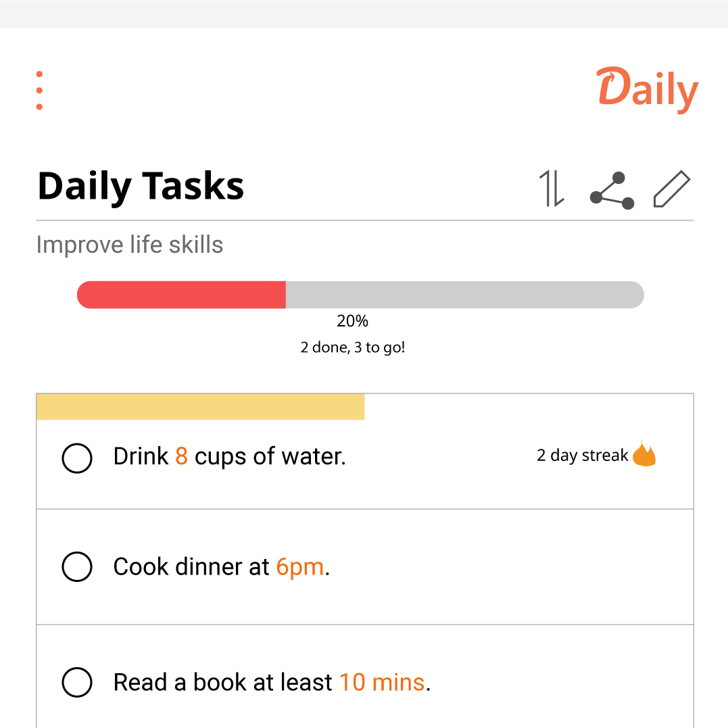Open the Cook dinner at 6pm task
Image resolution: width=728 pixels, height=728 pixels.
(x=222, y=567)
